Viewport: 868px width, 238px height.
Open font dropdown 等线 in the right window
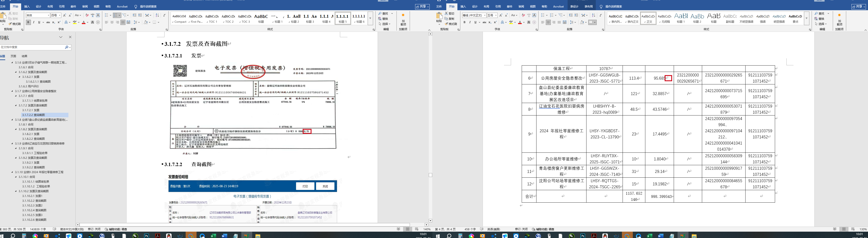point(484,15)
